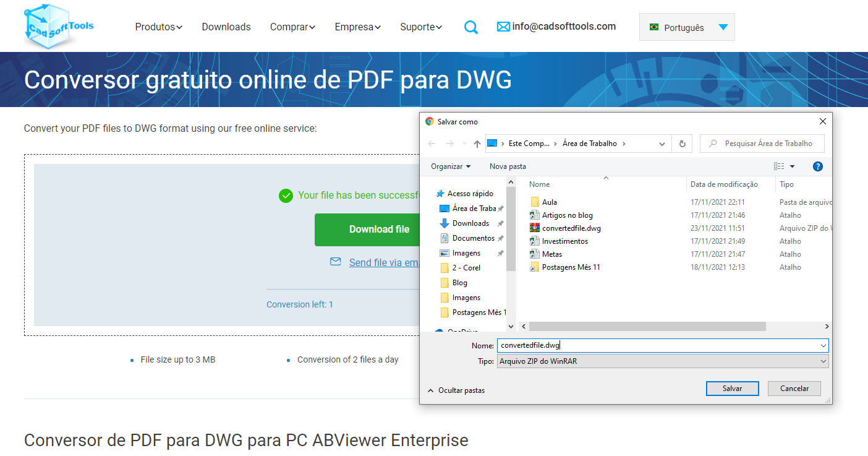
Task: Click the info@cadsofttools.com email link
Action: [564, 27]
